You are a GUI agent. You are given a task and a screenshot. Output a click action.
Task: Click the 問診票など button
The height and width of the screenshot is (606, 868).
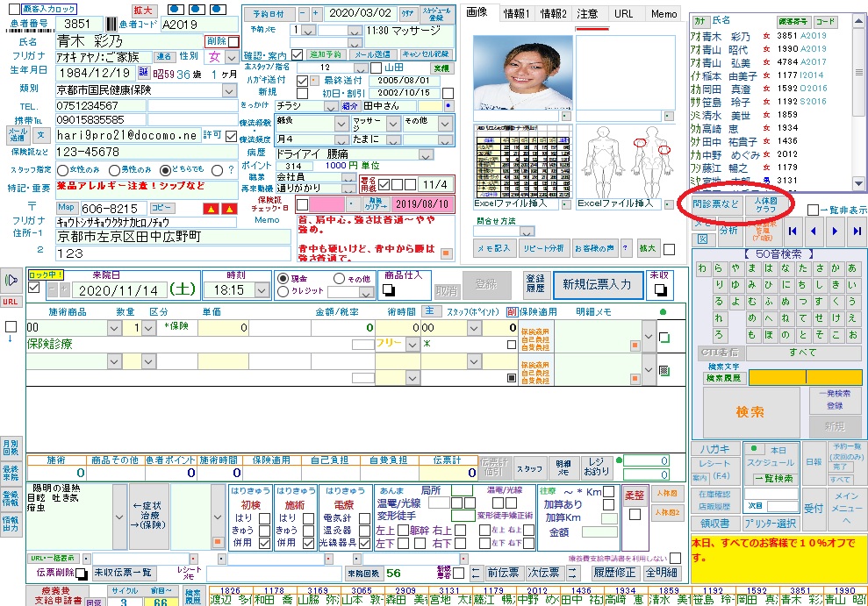coord(715,204)
